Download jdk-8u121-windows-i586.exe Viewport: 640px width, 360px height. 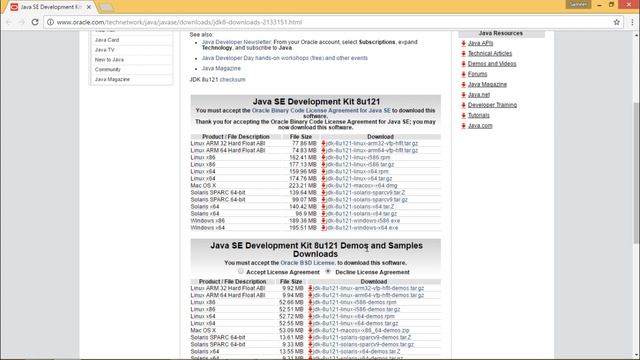[x=363, y=221]
